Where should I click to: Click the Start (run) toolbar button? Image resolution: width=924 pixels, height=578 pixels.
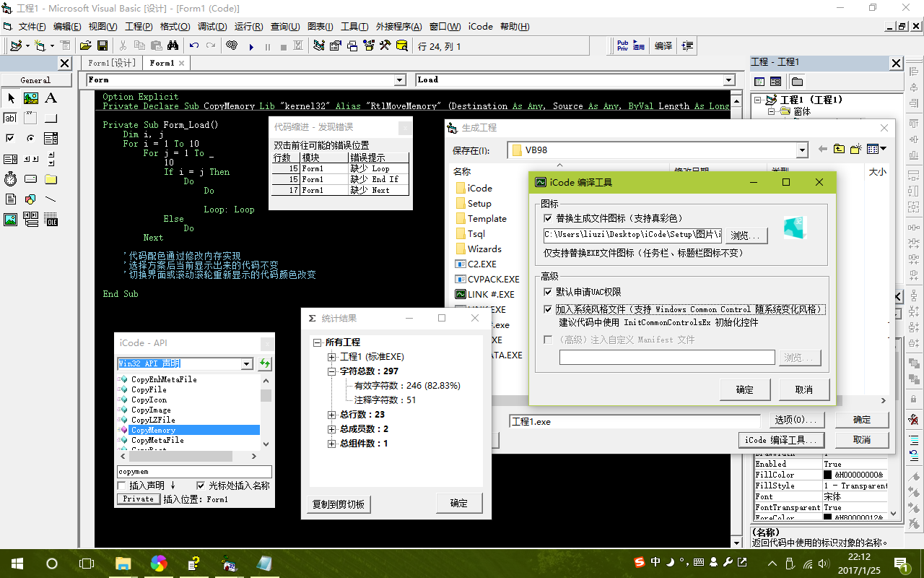(251, 46)
